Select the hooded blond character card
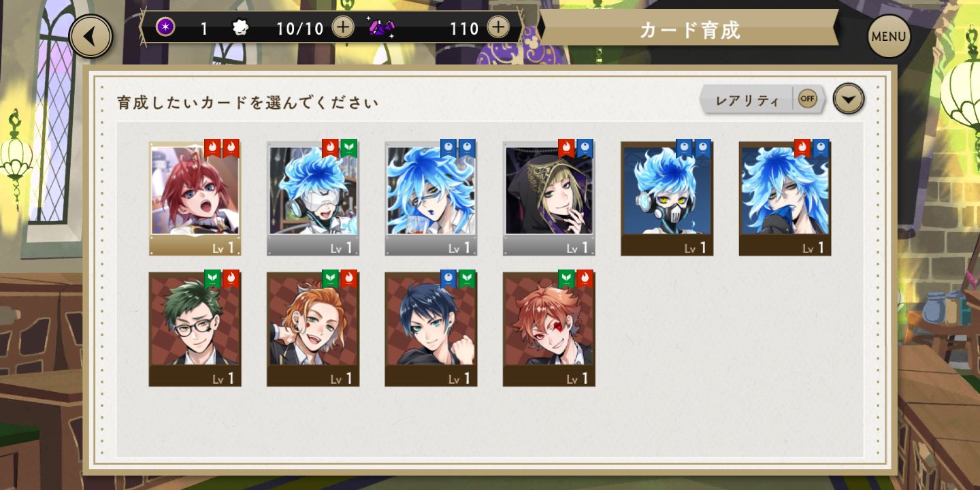 (x=549, y=198)
